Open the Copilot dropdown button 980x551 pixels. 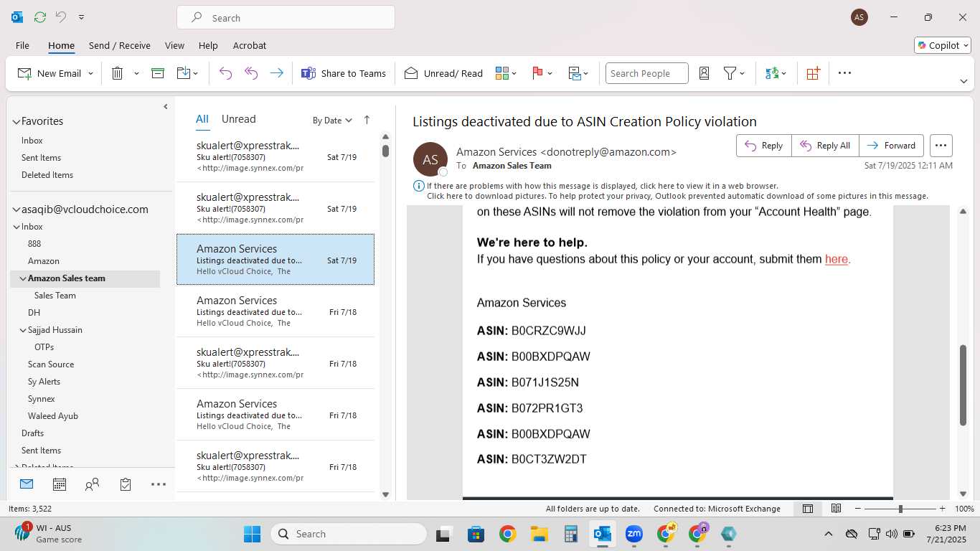coord(943,45)
